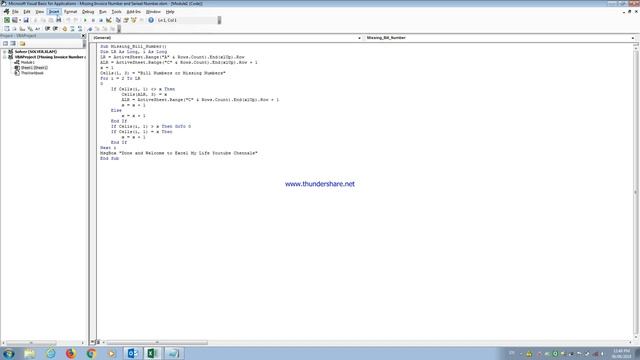Viewport: 640px width, 360px height.
Task: Click View Code icon in Project panel
Action: [x=5, y=43]
